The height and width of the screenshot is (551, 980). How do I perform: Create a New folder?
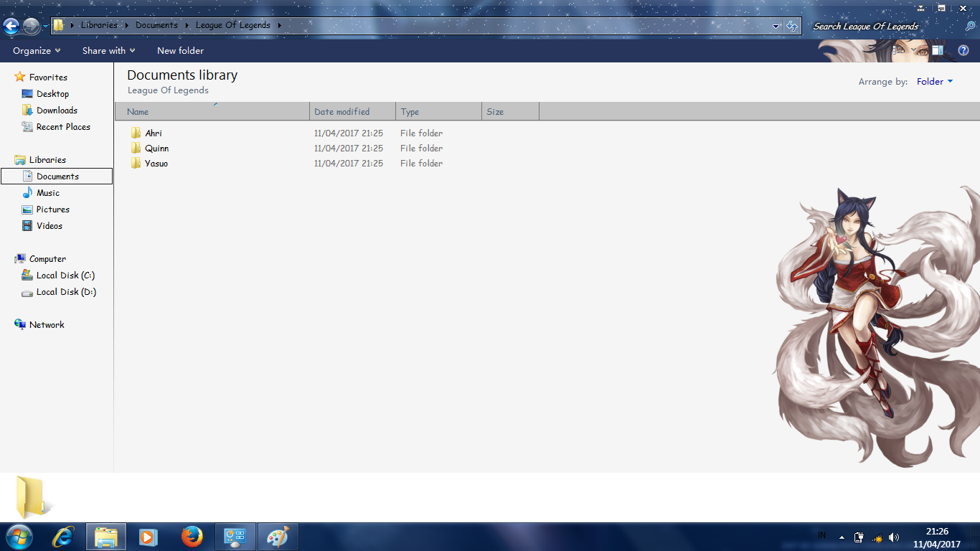(180, 51)
